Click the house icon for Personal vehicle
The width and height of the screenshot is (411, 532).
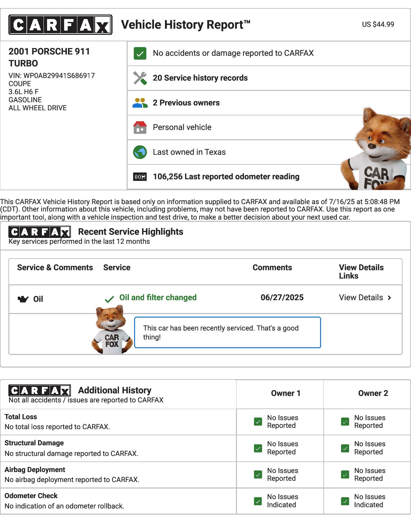click(x=140, y=127)
